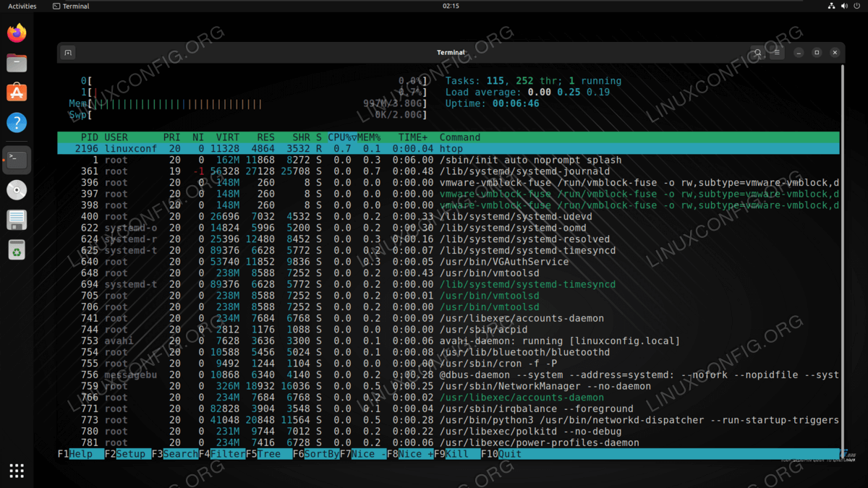Open new tab icon in Terminal titlebar
The height and width of the screenshot is (488, 868).
click(68, 53)
